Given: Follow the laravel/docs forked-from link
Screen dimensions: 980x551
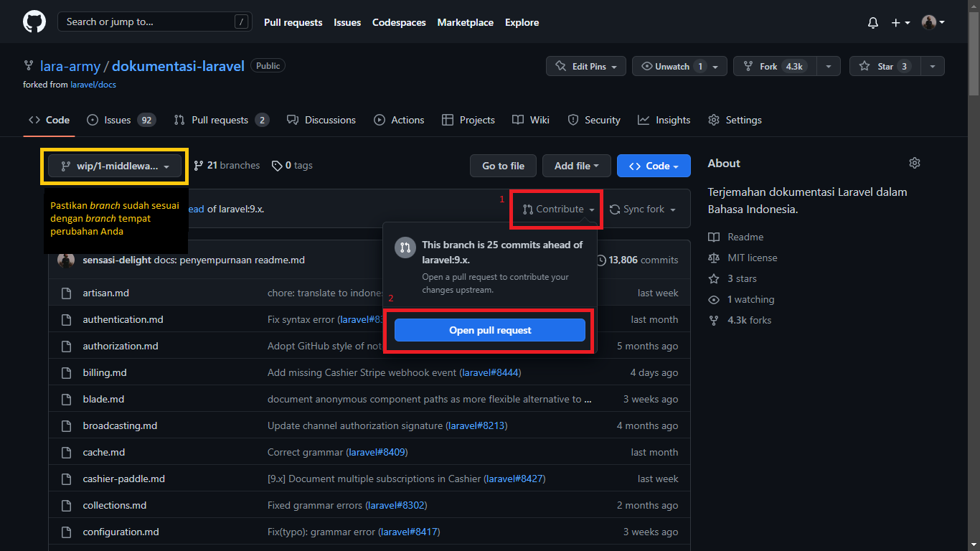Looking at the screenshot, I should [x=93, y=85].
